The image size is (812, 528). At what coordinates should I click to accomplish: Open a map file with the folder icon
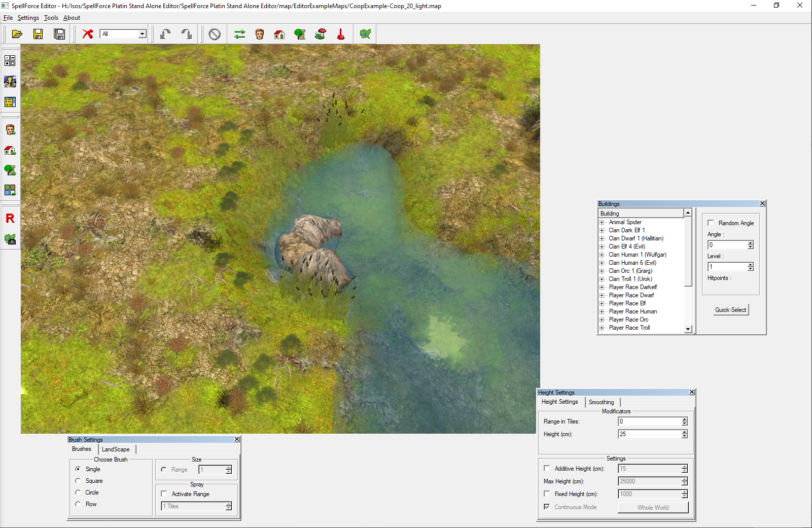[x=17, y=34]
